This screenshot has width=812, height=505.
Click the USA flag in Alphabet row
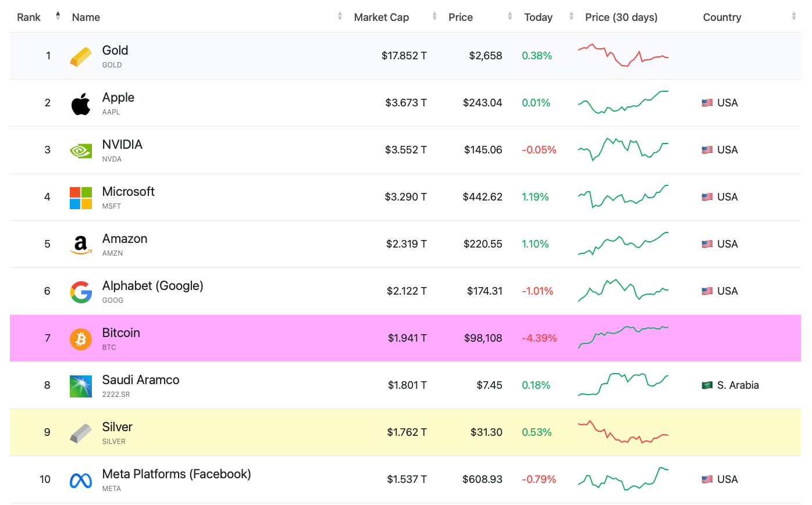click(x=707, y=291)
